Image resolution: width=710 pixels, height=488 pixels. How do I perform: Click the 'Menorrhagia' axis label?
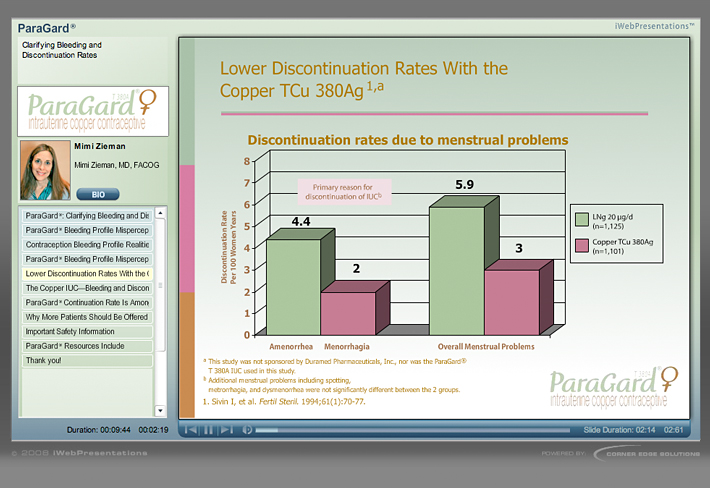click(347, 346)
